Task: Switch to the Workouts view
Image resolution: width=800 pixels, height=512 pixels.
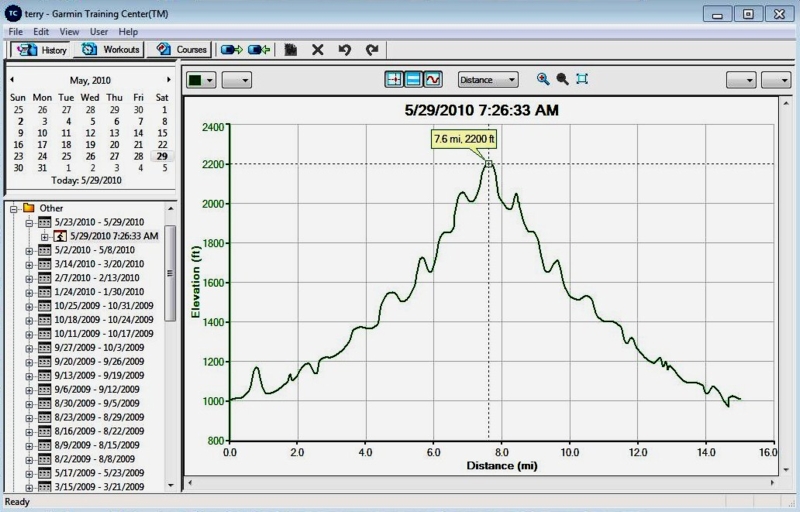Action: [112, 49]
